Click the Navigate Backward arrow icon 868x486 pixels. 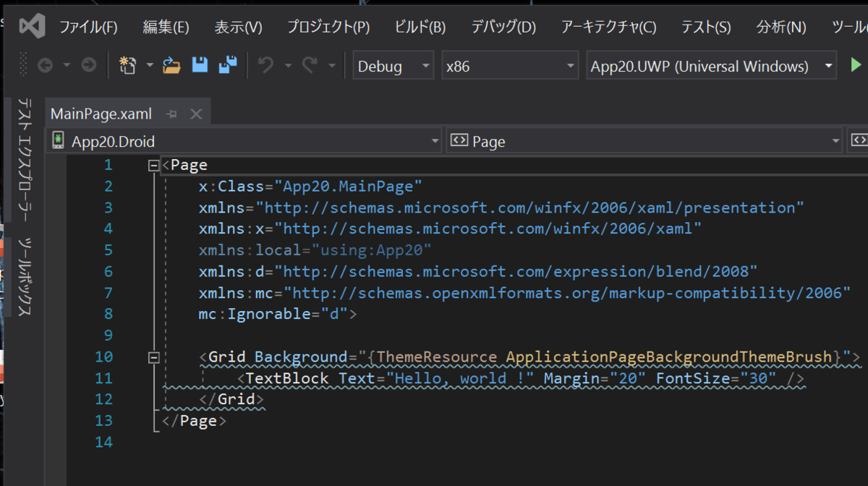coord(45,66)
